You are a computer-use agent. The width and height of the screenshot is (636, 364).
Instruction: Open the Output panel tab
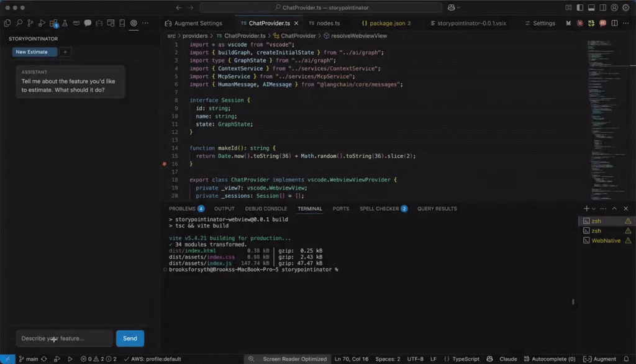224,209
